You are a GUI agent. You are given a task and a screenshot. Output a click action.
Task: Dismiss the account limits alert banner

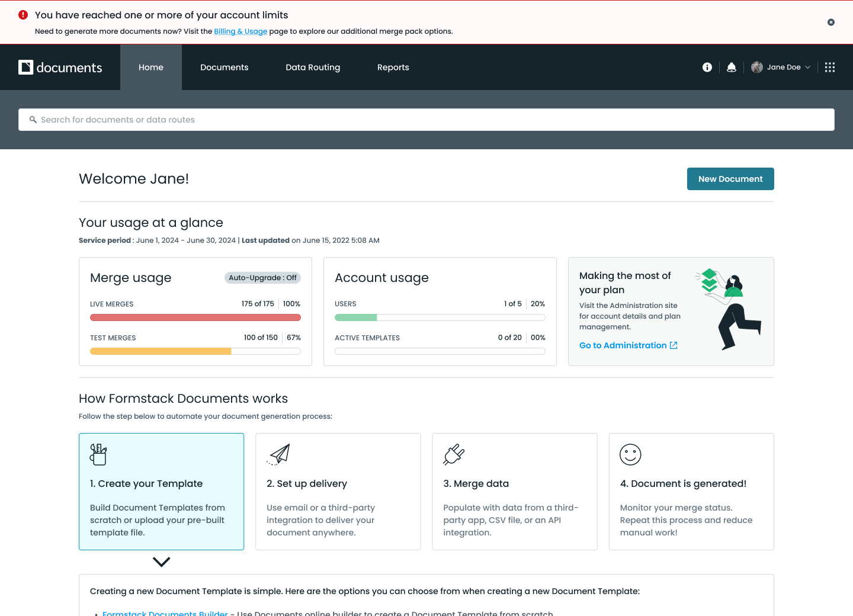point(831,23)
